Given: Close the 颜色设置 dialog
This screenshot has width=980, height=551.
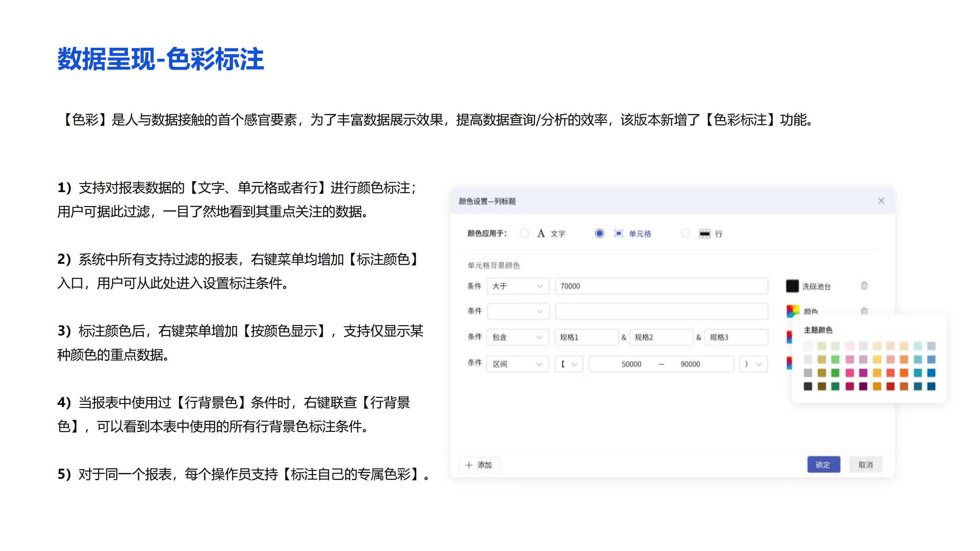Looking at the screenshot, I should [x=881, y=201].
